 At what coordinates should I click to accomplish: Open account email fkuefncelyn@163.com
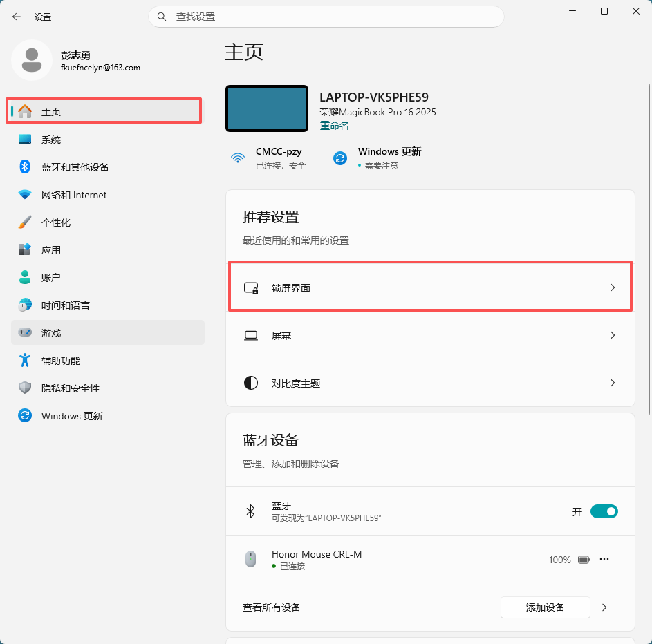pyautogui.click(x=100, y=68)
